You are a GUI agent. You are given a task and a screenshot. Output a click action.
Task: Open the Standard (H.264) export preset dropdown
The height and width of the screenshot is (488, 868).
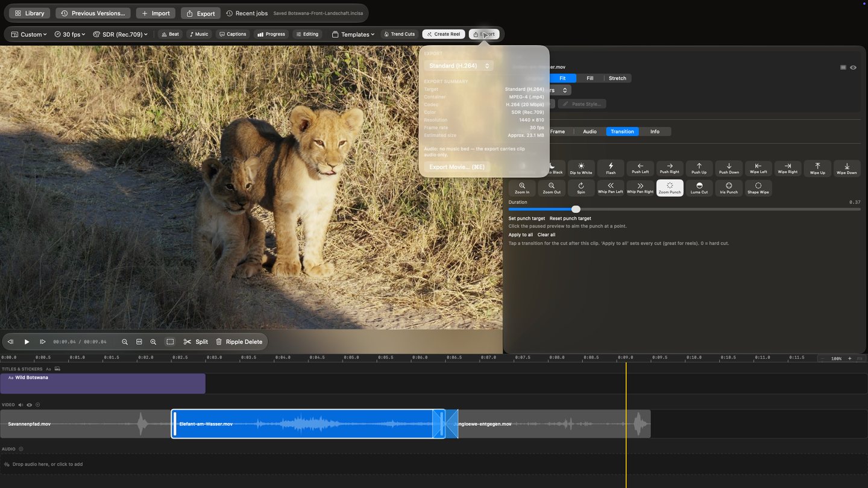[459, 66]
